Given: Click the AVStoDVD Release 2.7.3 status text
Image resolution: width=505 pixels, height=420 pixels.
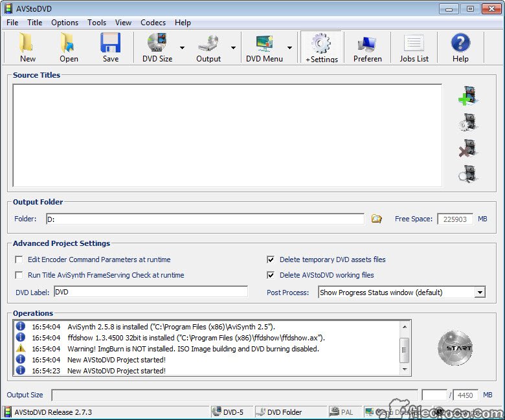Looking at the screenshot, I should click(53, 412).
